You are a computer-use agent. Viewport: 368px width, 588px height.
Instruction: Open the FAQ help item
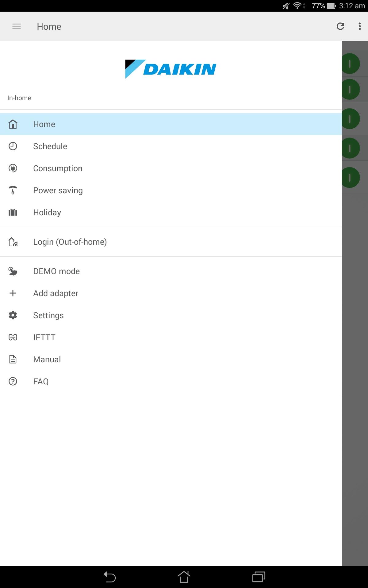tap(171, 381)
